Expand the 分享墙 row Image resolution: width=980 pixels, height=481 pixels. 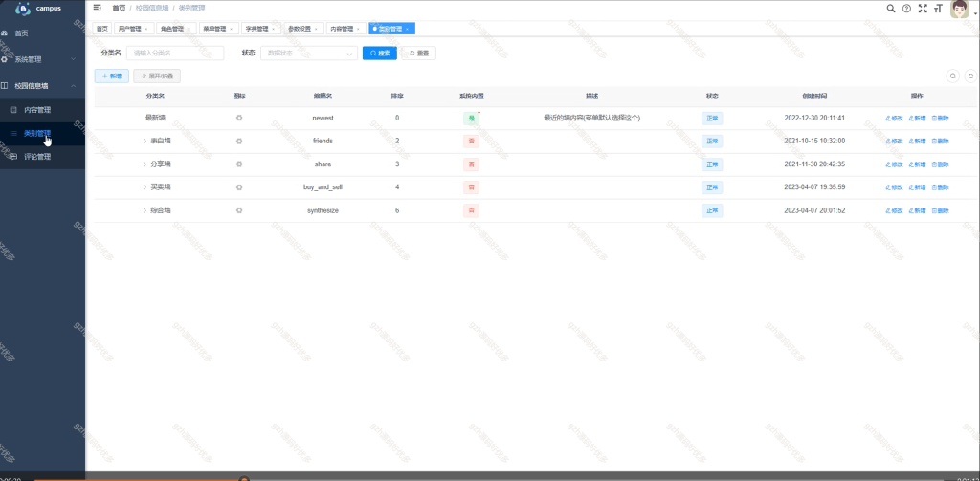145,164
